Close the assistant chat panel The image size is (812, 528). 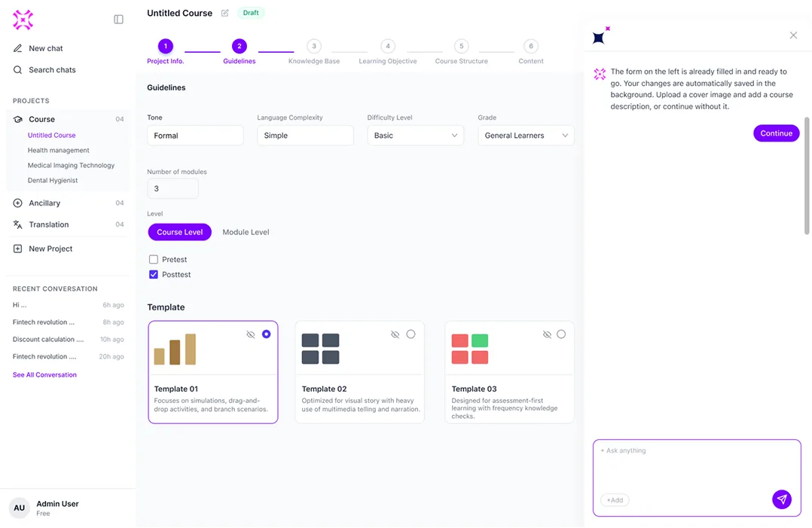pyautogui.click(x=793, y=35)
